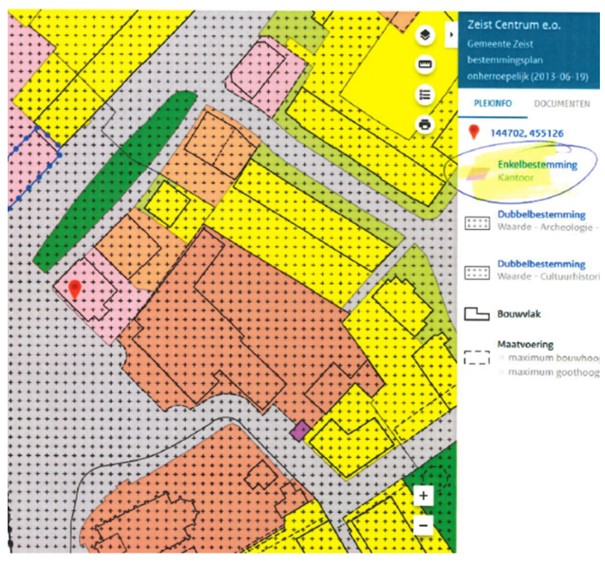Open Dubbelbestemming Waarde - Archeologie entry

[548, 220]
